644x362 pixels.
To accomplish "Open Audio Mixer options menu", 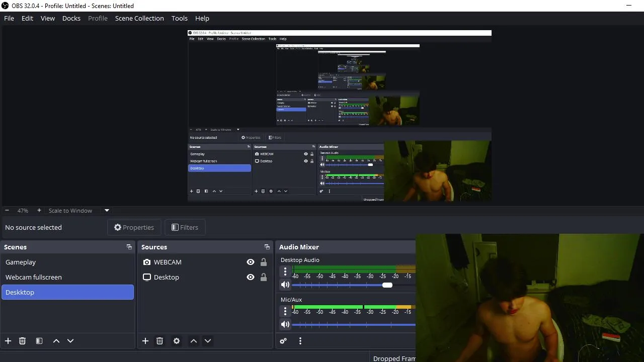I will point(300,341).
